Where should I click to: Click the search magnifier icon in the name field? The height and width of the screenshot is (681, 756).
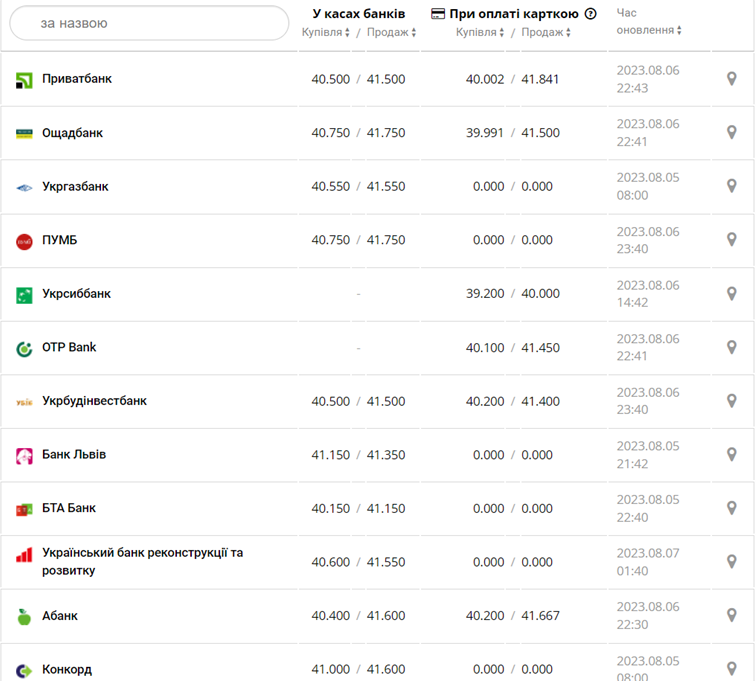click(x=24, y=23)
